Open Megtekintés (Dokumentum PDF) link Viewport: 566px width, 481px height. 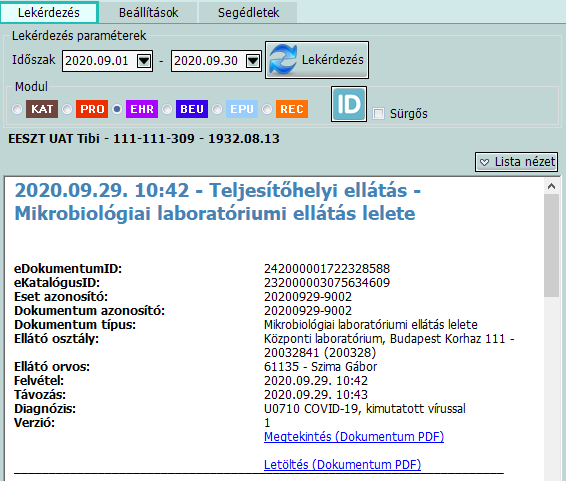(354, 437)
